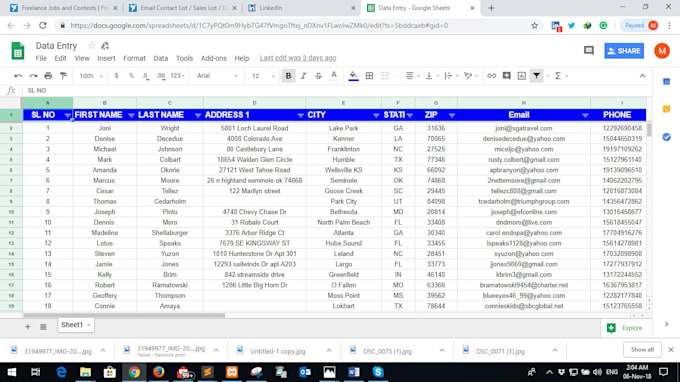This screenshot has height=382, width=680.
Task: Open more number formats 123 menu
Action: pyautogui.click(x=177, y=76)
